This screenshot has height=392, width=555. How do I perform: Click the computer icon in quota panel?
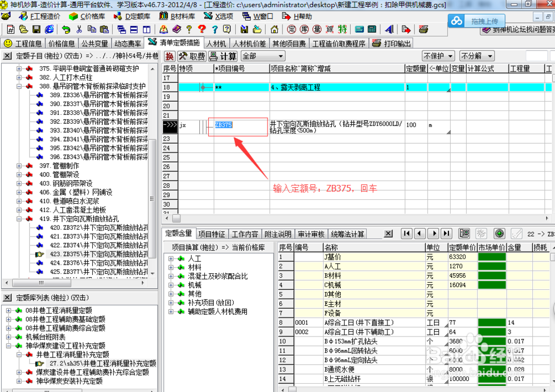point(464,233)
